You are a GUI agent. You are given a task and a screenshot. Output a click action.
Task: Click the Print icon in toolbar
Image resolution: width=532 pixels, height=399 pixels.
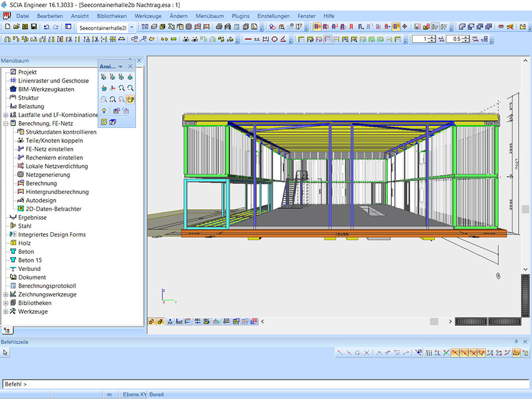[219, 27]
